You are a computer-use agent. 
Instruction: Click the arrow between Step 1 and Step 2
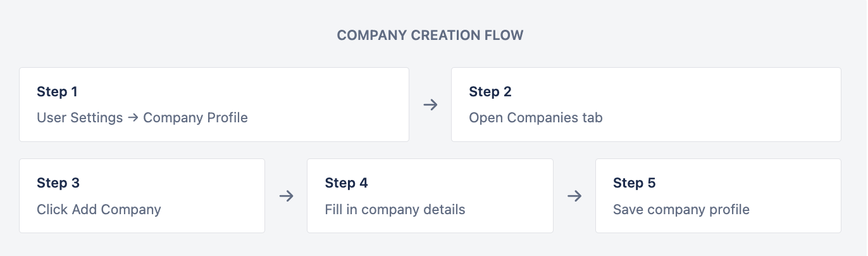pos(430,105)
